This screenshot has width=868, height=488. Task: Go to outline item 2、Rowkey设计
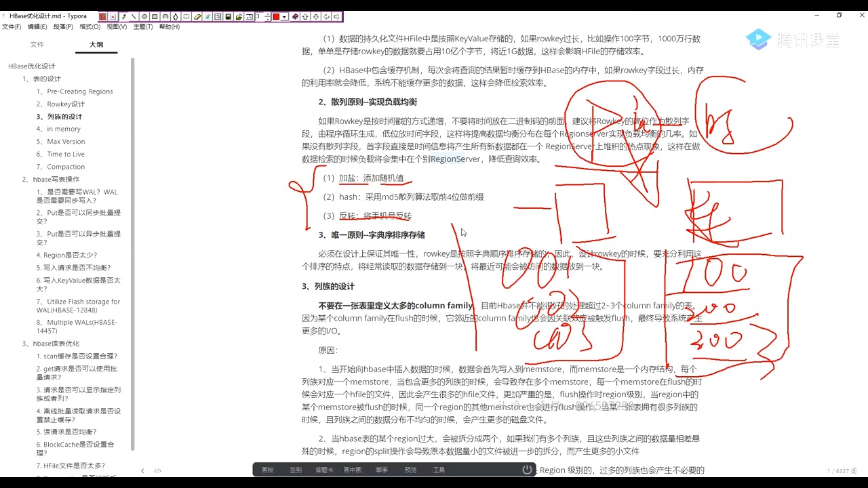click(60, 104)
